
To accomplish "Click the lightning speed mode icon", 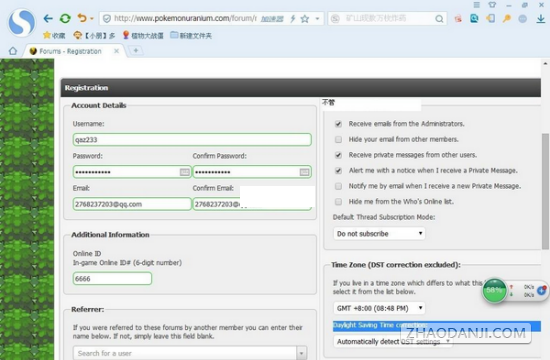I will 293,19.
